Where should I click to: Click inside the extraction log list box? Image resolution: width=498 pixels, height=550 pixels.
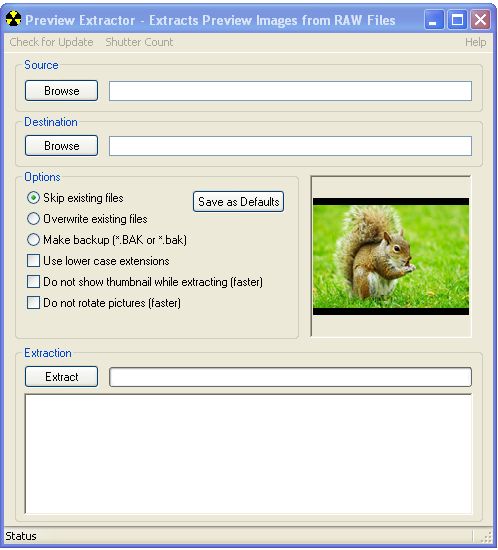click(248, 454)
